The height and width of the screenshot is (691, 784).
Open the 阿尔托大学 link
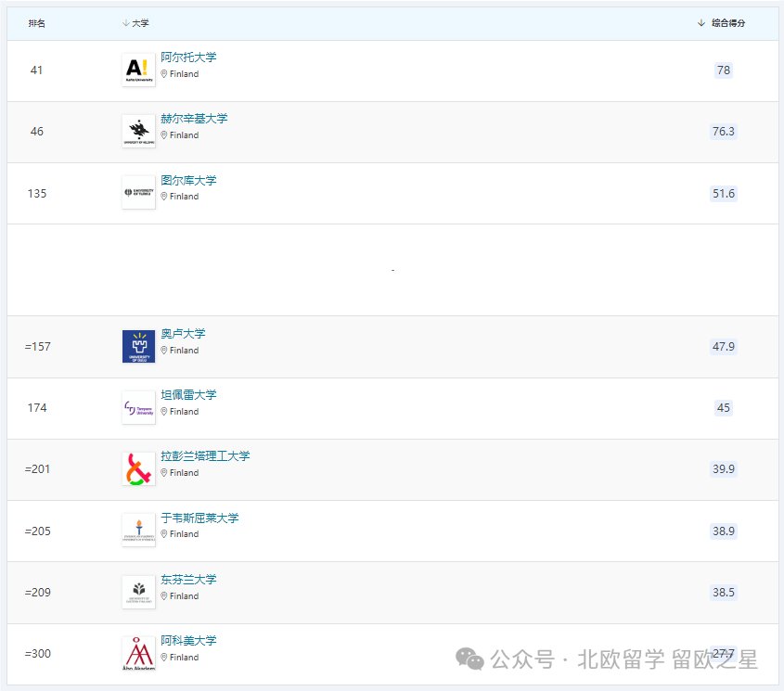(x=188, y=58)
